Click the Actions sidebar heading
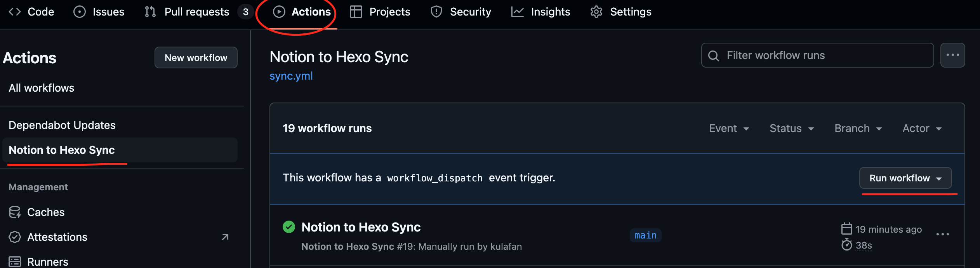 [30, 58]
